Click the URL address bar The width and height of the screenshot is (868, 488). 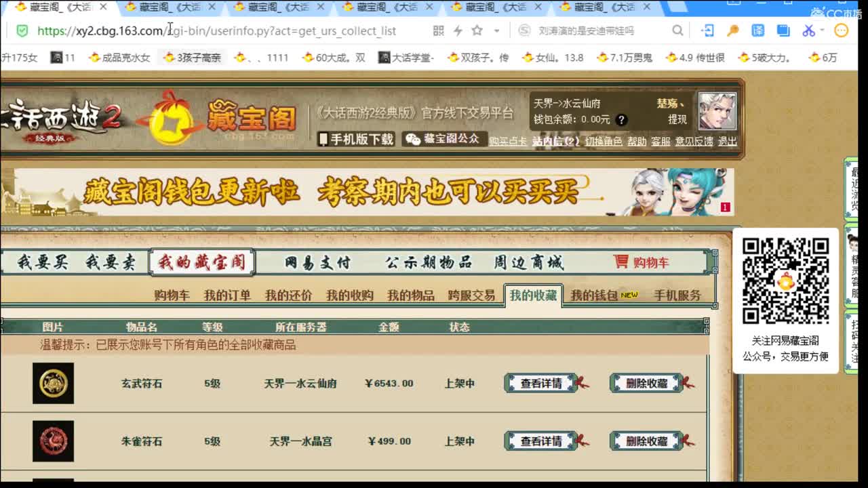click(217, 30)
